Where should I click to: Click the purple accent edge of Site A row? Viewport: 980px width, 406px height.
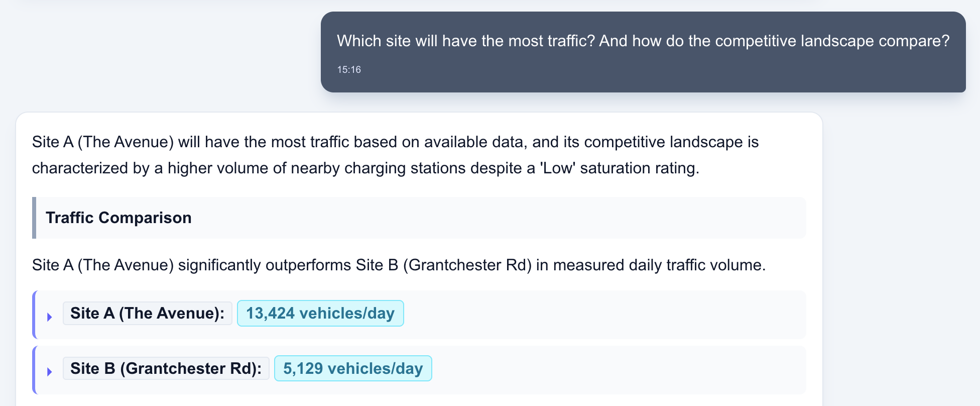pos(34,315)
